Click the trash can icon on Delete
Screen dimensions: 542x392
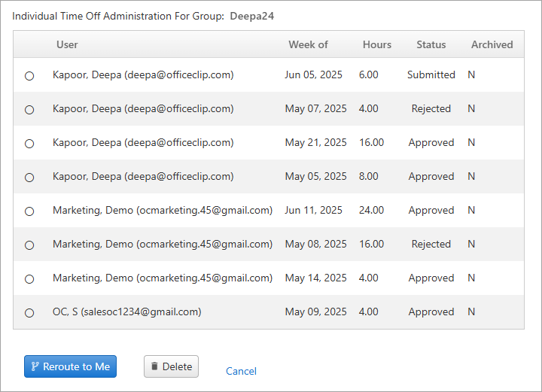tap(154, 366)
